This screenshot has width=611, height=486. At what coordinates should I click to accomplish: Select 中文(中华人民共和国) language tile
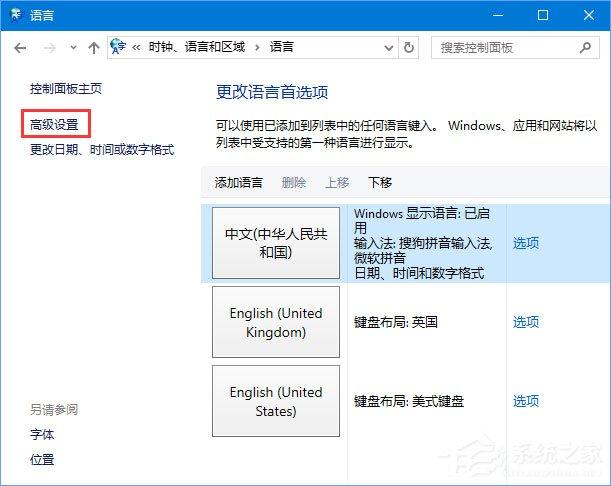coord(276,243)
